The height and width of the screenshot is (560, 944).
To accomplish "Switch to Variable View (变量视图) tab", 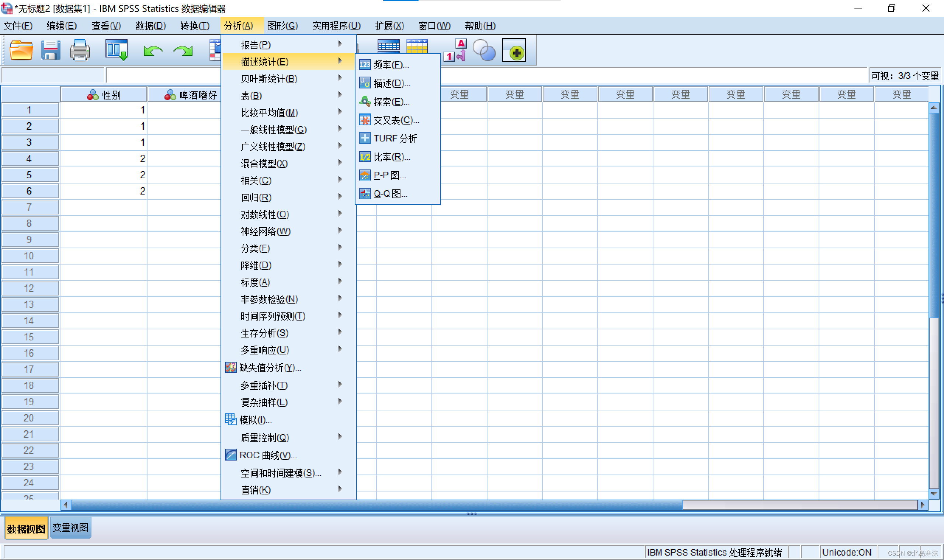I will [x=70, y=528].
